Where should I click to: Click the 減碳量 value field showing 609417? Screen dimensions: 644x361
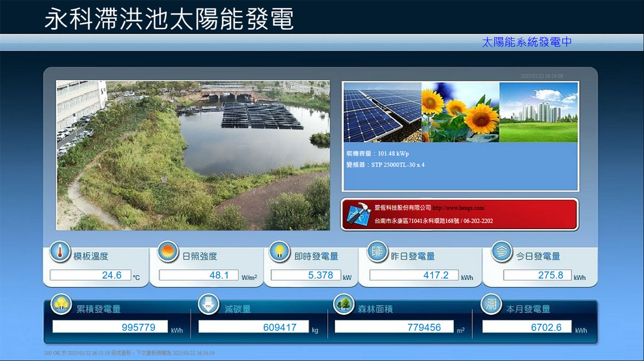click(x=254, y=327)
